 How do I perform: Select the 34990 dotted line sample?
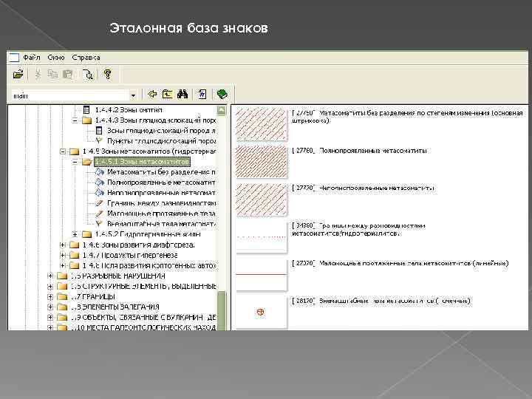click(x=262, y=237)
